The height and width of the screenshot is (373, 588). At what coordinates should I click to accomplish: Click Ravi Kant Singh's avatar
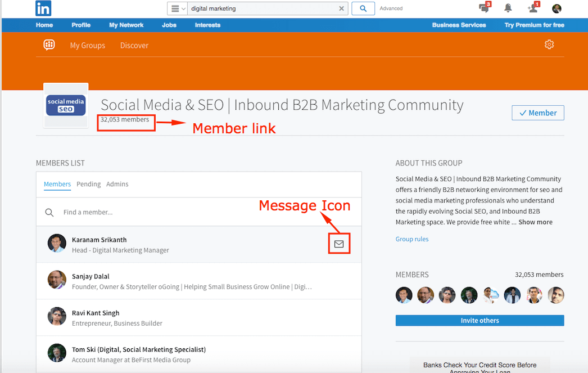pos(57,316)
